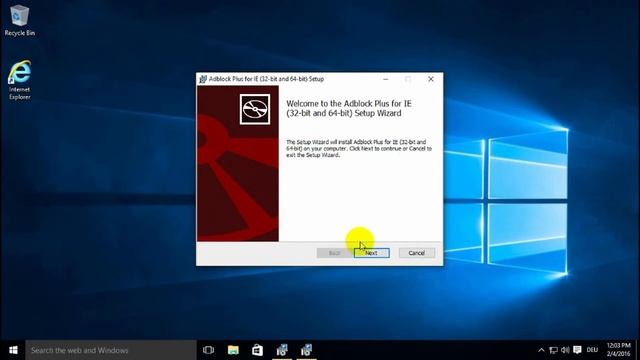Viewport: 640px width, 360px height.
Task: Open the volume control tray icon
Action: (x=565, y=350)
